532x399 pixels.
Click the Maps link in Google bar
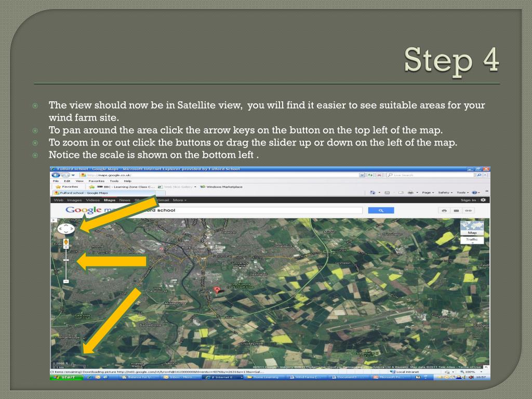click(110, 200)
